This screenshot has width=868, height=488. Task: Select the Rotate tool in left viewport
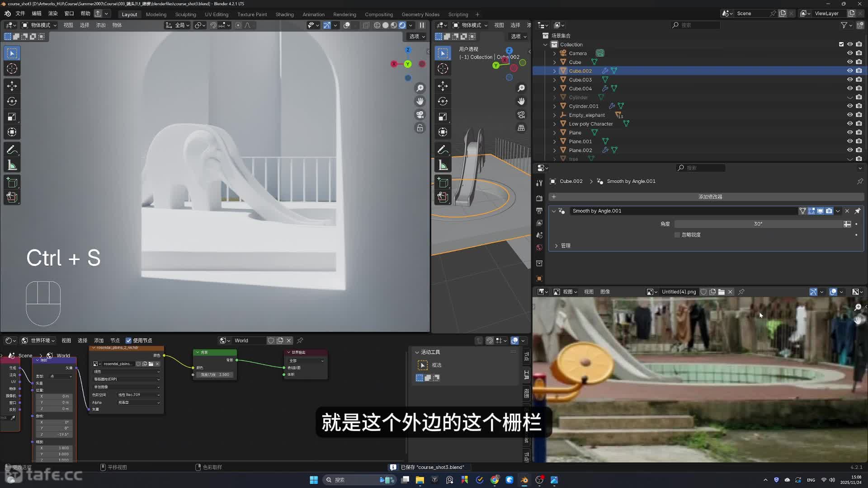[x=12, y=101]
